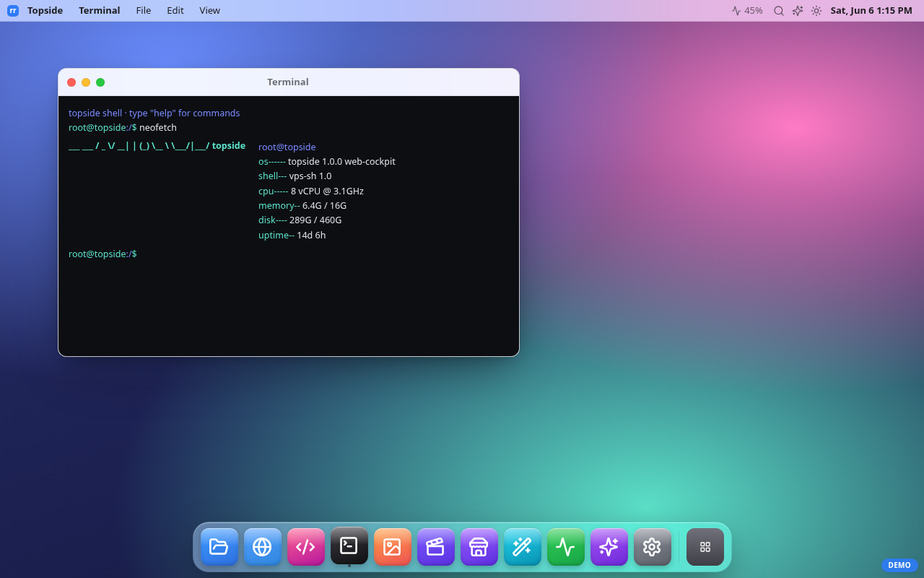The height and width of the screenshot is (578, 924).
Task: Launch the magic wand app in dock
Action: tap(523, 547)
